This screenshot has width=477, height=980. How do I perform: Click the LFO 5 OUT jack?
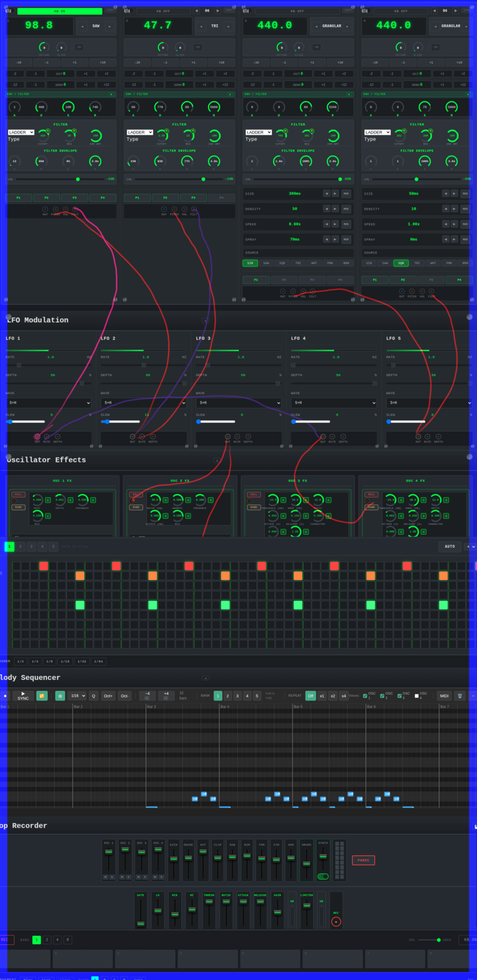(x=418, y=436)
